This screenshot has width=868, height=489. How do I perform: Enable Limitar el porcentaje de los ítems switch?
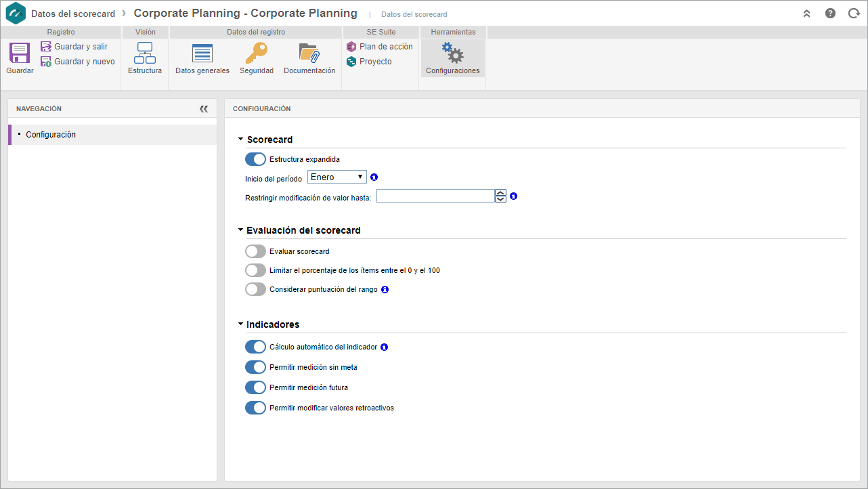(255, 270)
